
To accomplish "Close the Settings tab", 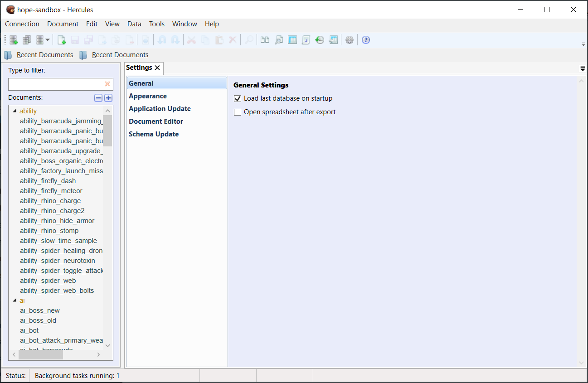I will pyautogui.click(x=157, y=68).
